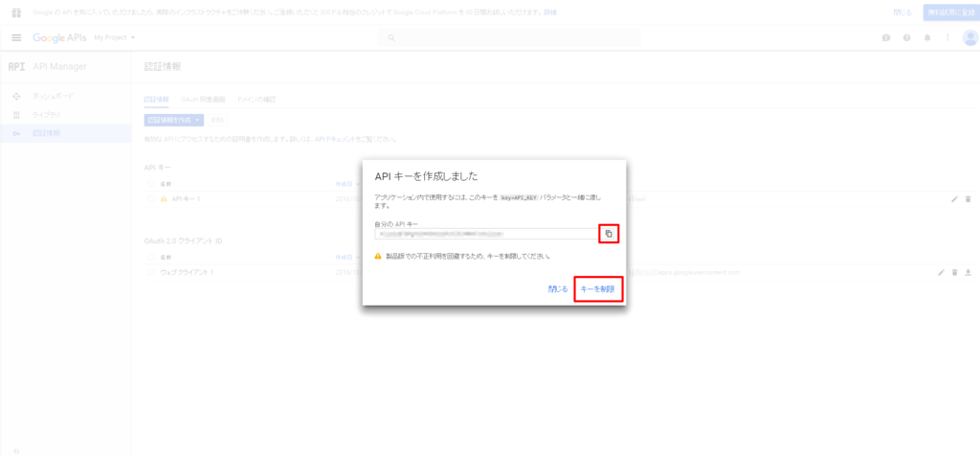980x456 pixels.
Task: Click the top search box
Action: (x=509, y=38)
